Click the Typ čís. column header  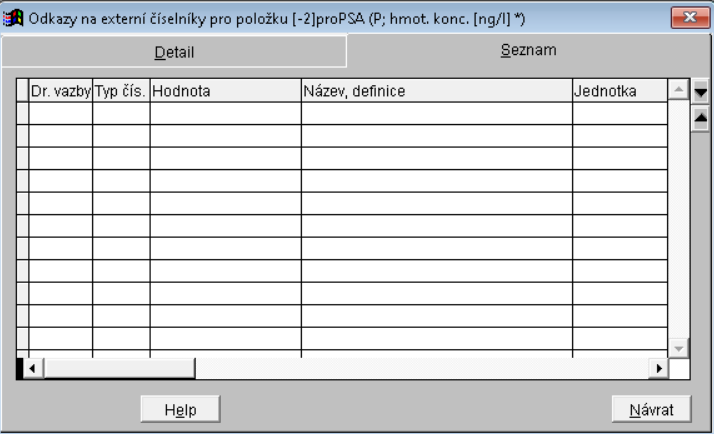(x=121, y=91)
